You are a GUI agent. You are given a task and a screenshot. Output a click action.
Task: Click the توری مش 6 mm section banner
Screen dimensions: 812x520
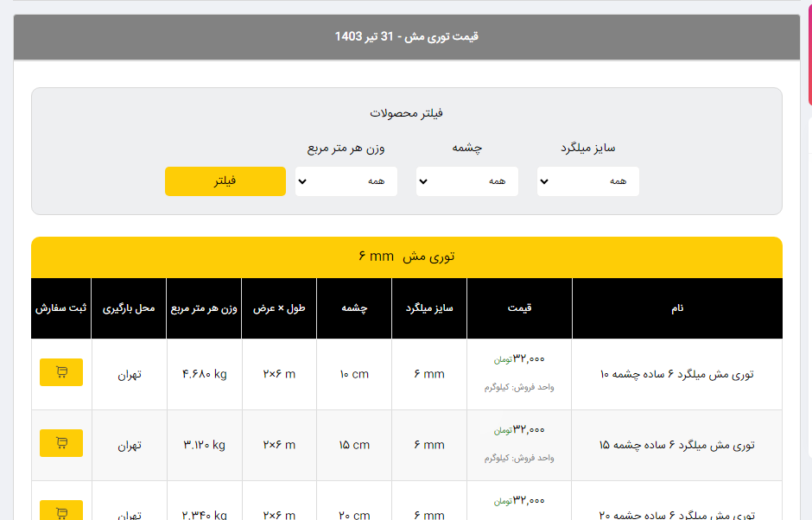pos(407,257)
